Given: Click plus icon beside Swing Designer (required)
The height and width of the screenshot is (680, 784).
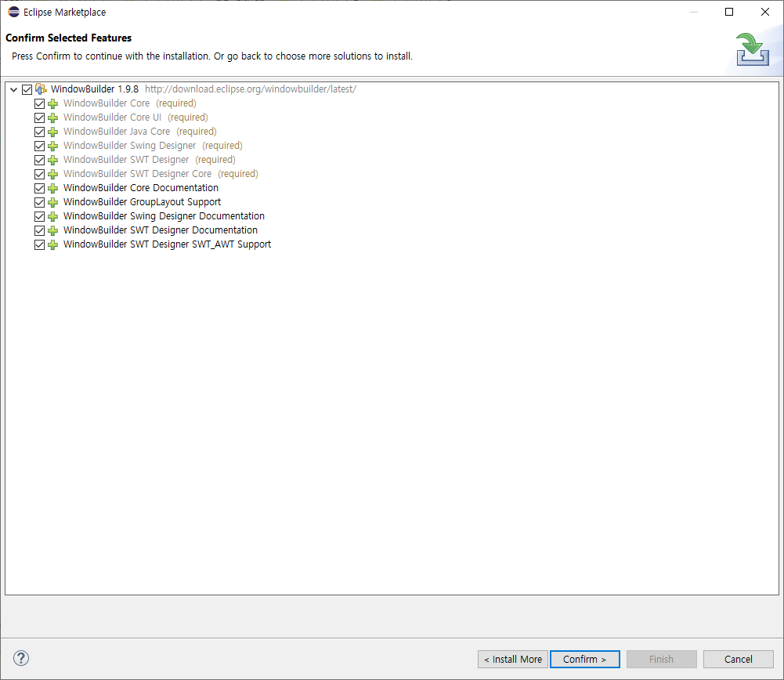Looking at the screenshot, I should click(x=52, y=146).
